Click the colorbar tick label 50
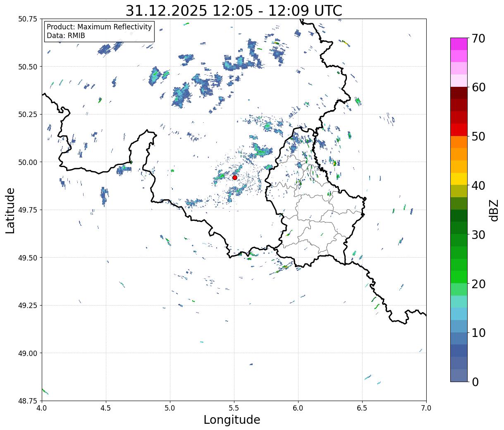This screenshot has height=430, width=504. pyautogui.click(x=478, y=136)
